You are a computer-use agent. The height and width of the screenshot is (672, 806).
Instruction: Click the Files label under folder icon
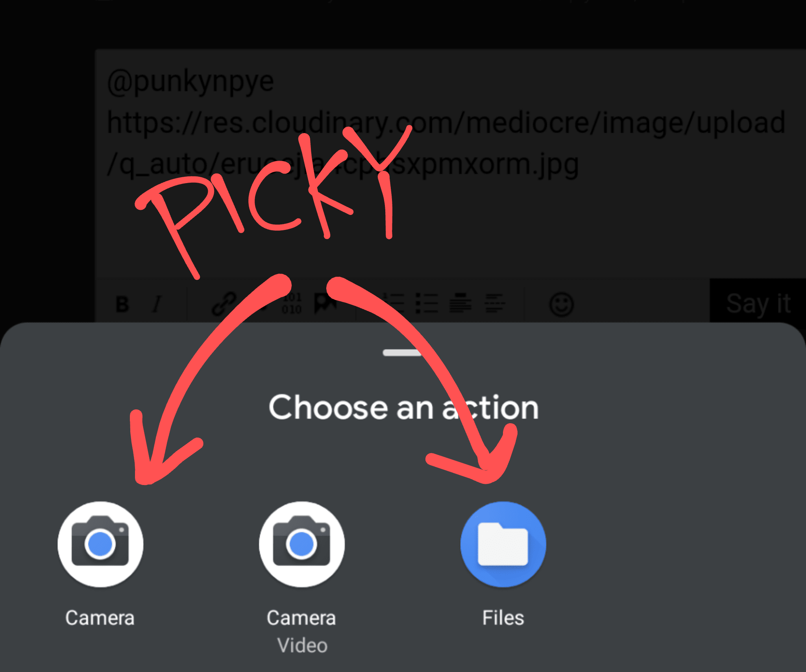tap(503, 617)
